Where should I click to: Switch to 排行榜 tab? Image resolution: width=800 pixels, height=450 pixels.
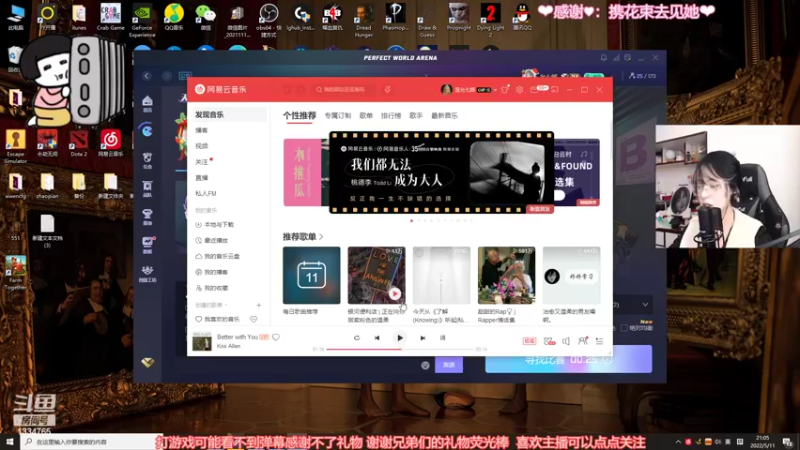click(x=391, y=116)
